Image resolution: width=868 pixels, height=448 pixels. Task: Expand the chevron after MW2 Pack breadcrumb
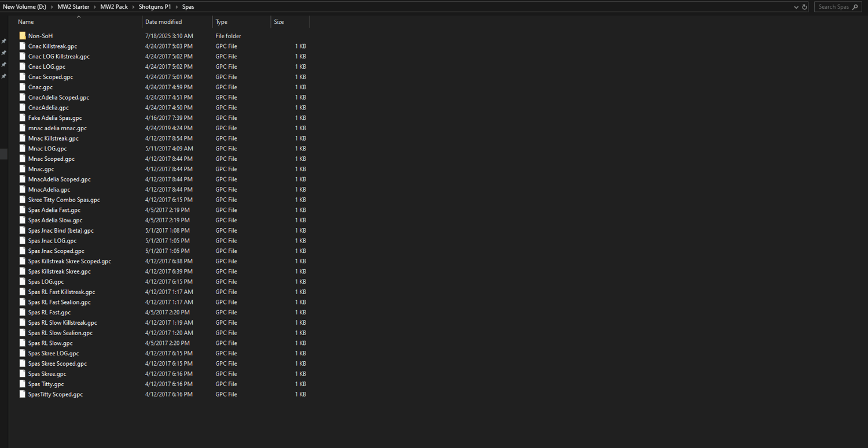pos(133,7)
